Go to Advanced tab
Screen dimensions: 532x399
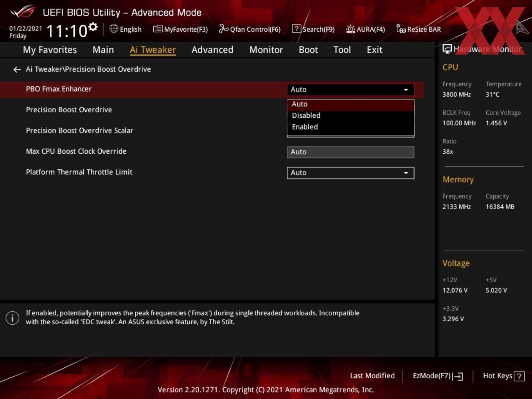(212, 50)
